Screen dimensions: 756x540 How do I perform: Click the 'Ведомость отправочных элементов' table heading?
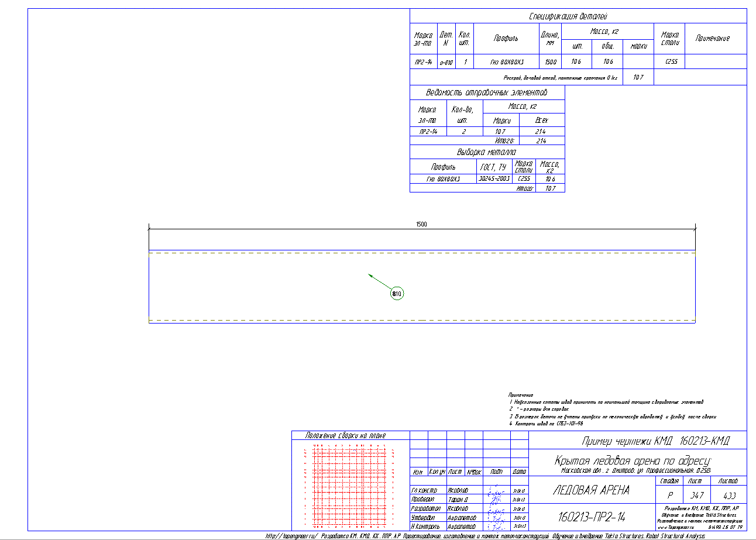click(487, 93)
